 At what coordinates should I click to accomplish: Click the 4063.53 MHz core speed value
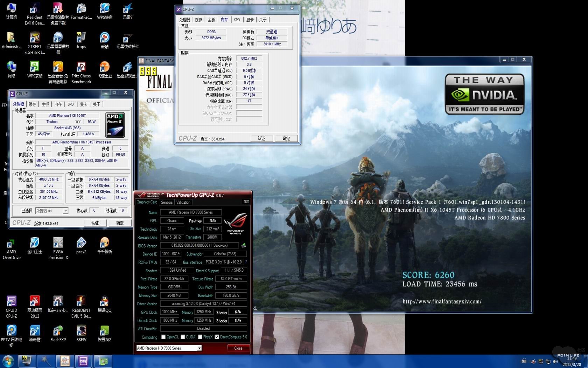point(49,179)
